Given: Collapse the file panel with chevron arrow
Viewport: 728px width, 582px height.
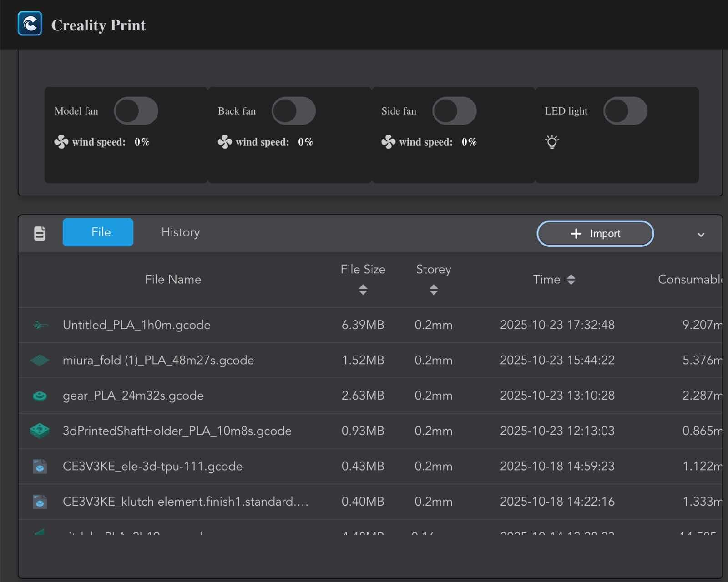Looking at the screenshot, I should coord(701,235).
